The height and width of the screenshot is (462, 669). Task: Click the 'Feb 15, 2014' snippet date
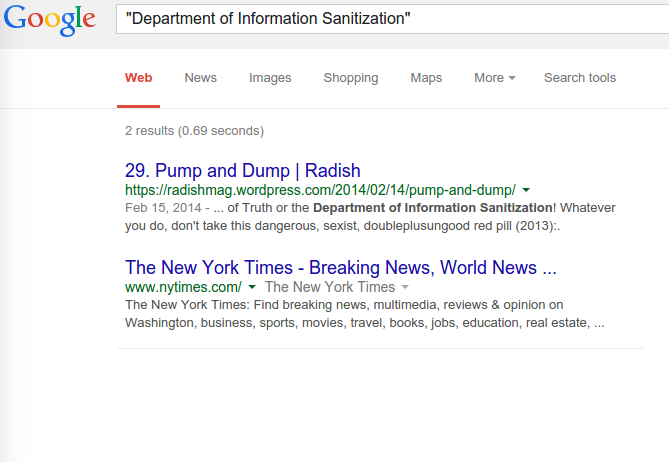click(163, 208)
